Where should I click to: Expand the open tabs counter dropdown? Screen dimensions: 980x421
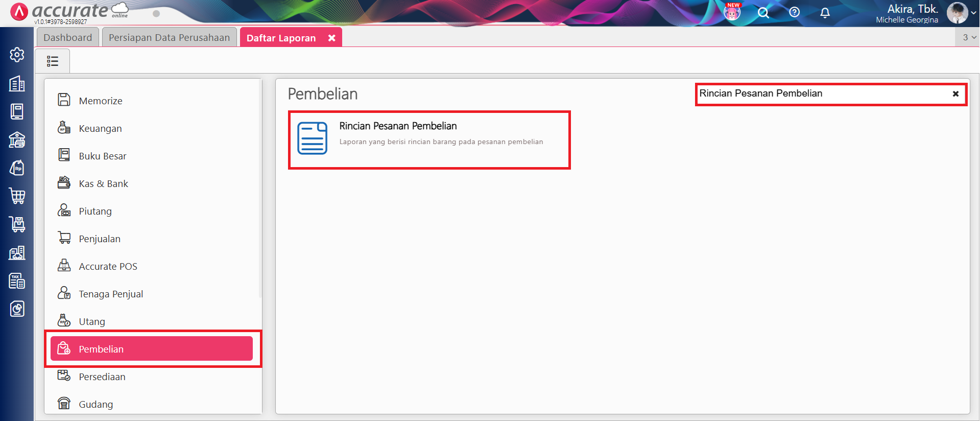pyautogui.click(x=969, y=37)
